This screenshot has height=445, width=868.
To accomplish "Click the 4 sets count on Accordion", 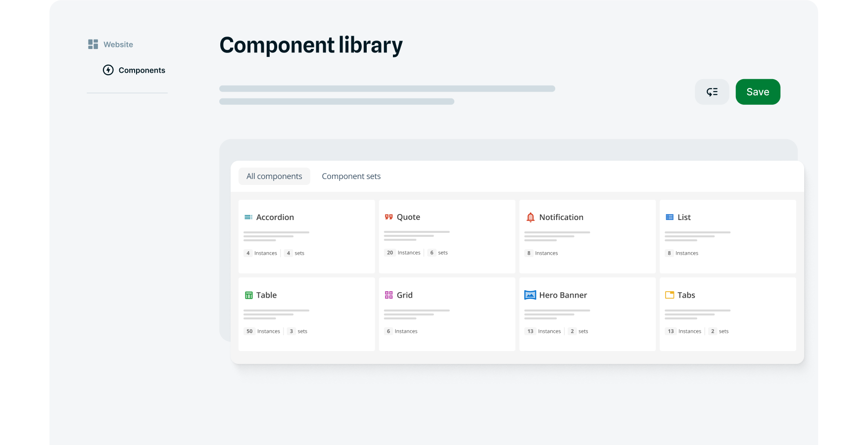I will point(294,253).
